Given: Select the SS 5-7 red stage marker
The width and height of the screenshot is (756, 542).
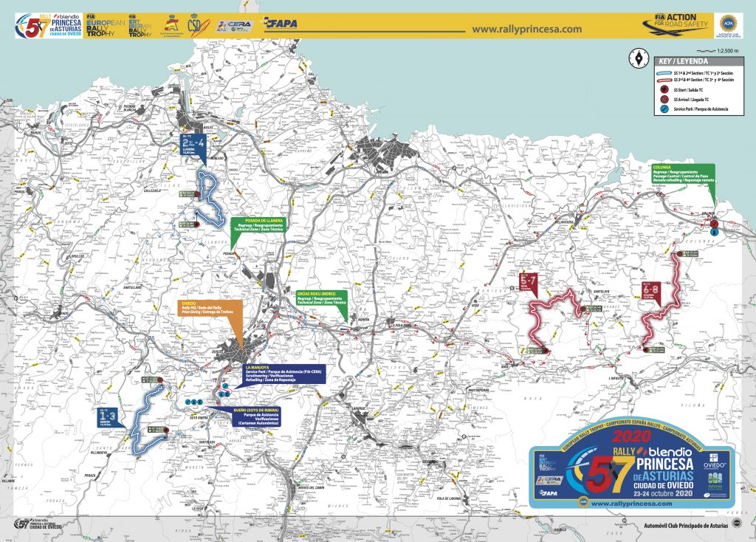Looking at the screenshot, I should 527,281.
